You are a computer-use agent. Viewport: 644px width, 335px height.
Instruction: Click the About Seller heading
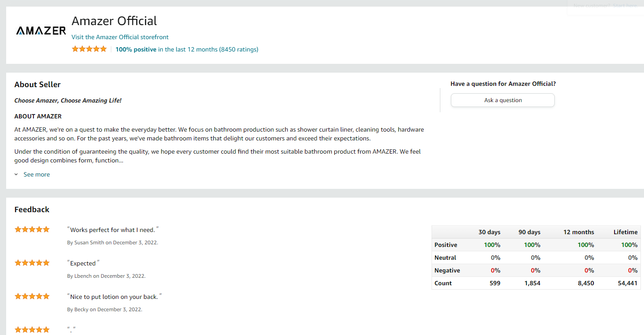[x=37, y=85]
